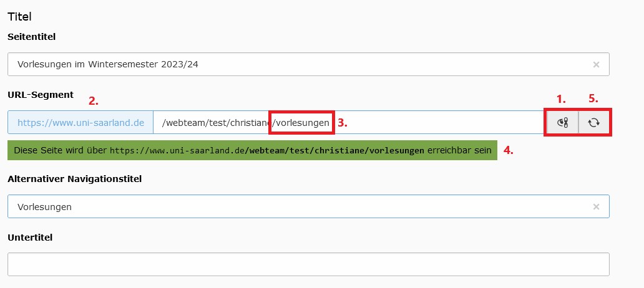Screen dimensions: 644x288
Task: Click the bold URL path in the green bar
Action: tap(334, 151)
